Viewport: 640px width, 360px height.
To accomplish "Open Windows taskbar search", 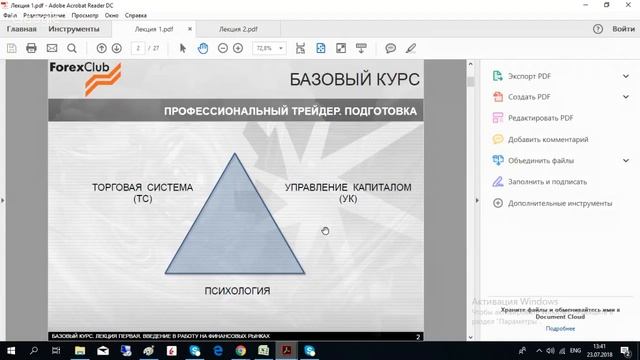I will [x=34, y=351].
